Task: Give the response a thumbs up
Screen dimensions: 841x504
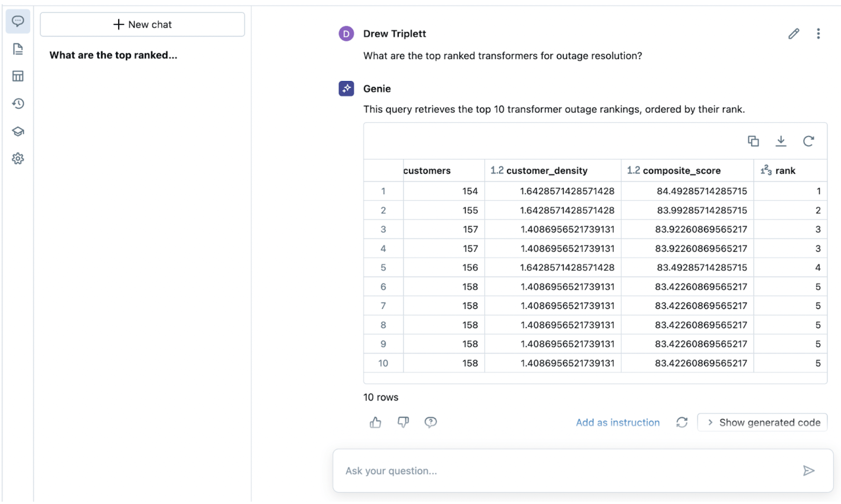Action: 375,422
